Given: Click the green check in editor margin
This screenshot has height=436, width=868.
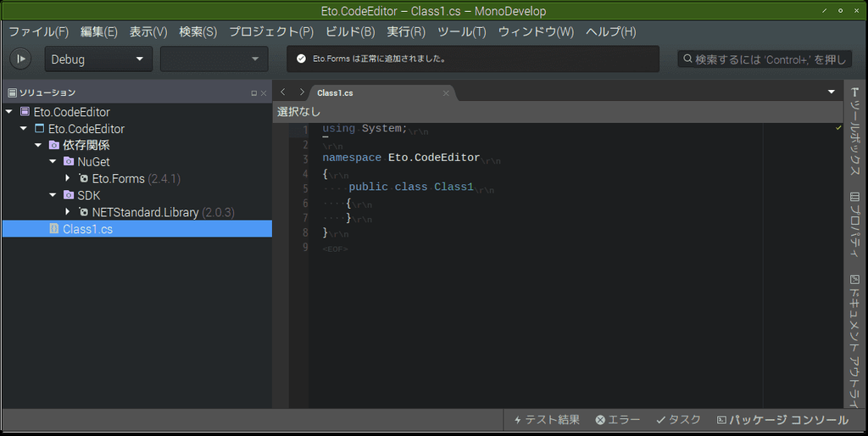Looking at the screenshot, I should [838, 128].
